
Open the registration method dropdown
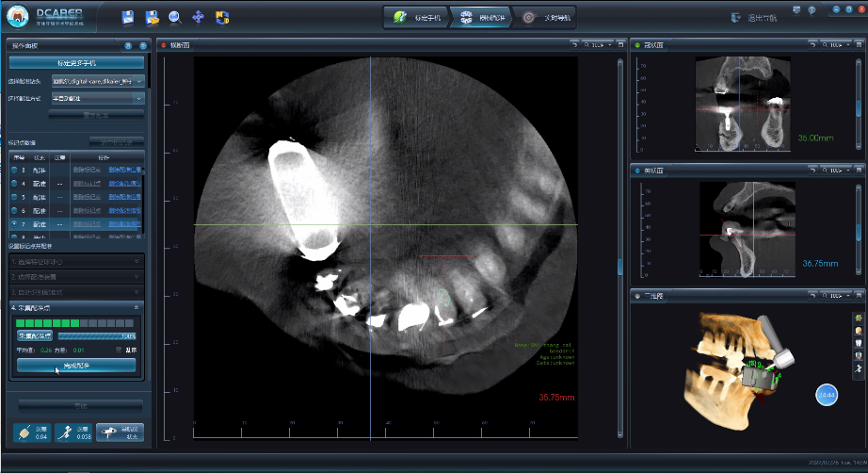[x=139, y=97]
